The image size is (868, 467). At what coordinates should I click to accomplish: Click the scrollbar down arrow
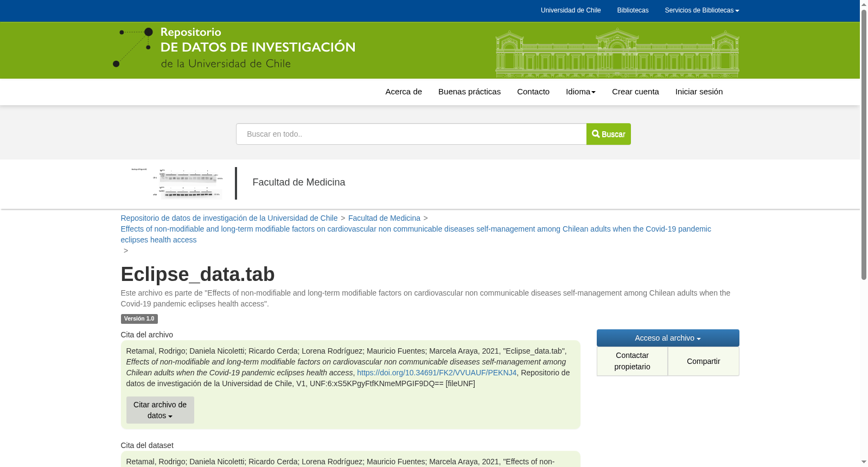coord(864,463)
